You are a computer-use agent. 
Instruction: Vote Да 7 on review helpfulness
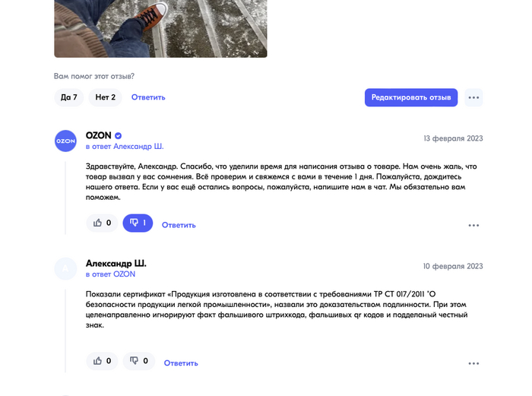tap(69, 97)
